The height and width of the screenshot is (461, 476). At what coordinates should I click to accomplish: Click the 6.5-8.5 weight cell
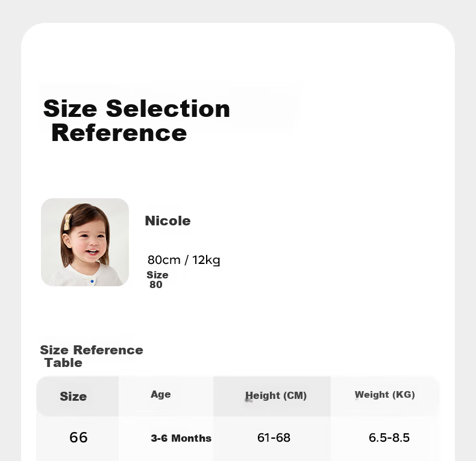pos(389,437)
